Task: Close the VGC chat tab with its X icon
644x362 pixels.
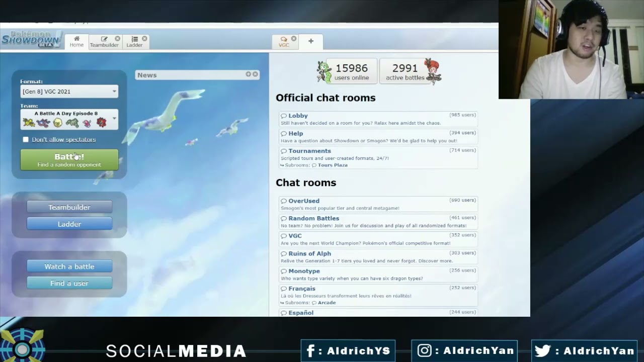Action: pyautogui.click(x=294, y=39)
